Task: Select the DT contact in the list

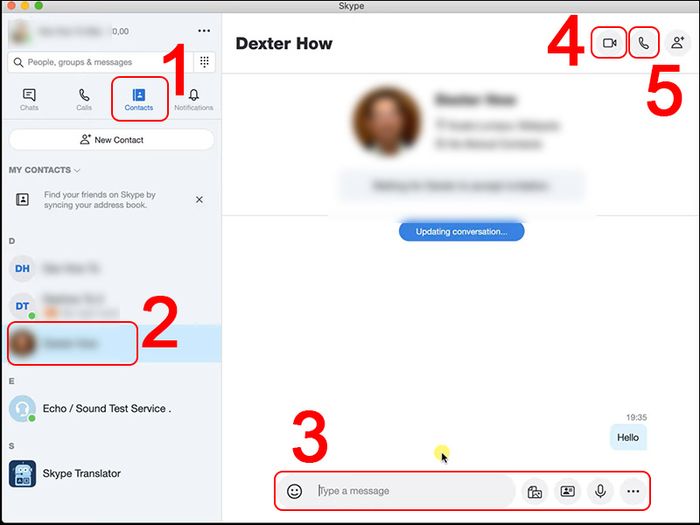Action: 112,306
